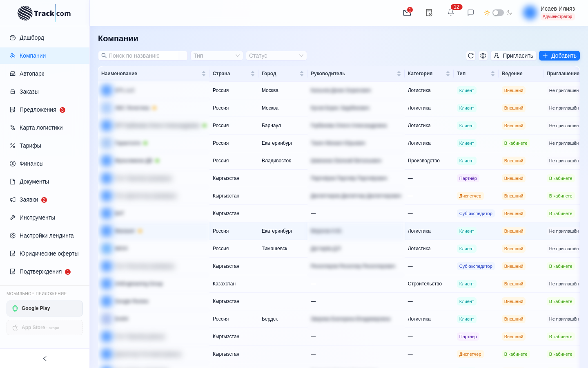The height and width of the screenshot is (368, 588).
Task: Click the Track.com logo
Action: [44, 13]
